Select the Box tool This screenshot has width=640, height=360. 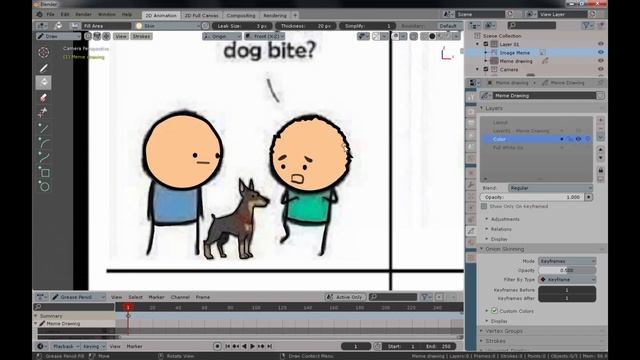click(x=44, y=172)
